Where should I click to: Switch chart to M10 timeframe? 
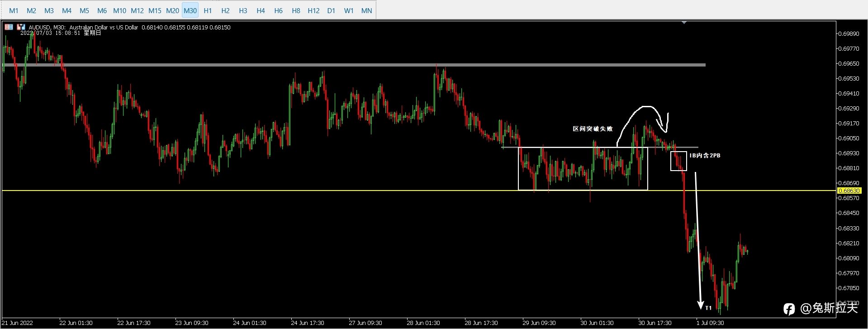[x=119, y=10]
